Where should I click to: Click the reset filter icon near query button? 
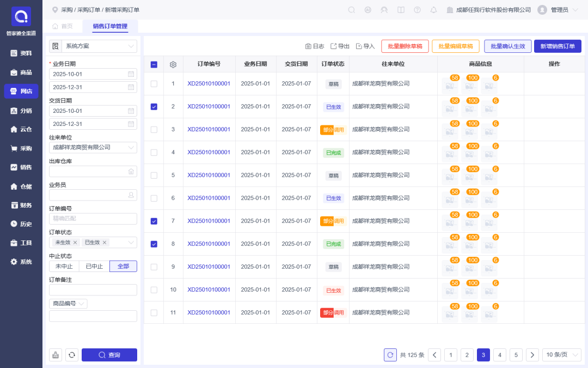click(72, 355)
